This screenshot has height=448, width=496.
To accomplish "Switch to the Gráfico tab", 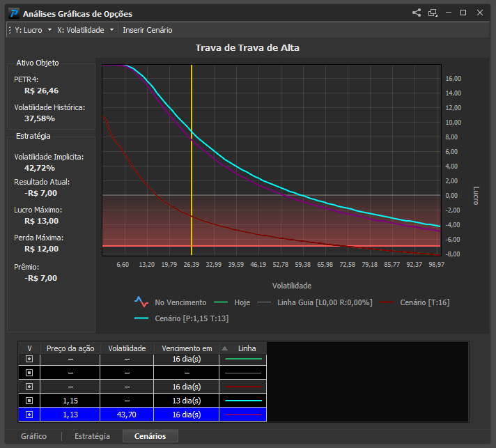I will click(33, 436).
